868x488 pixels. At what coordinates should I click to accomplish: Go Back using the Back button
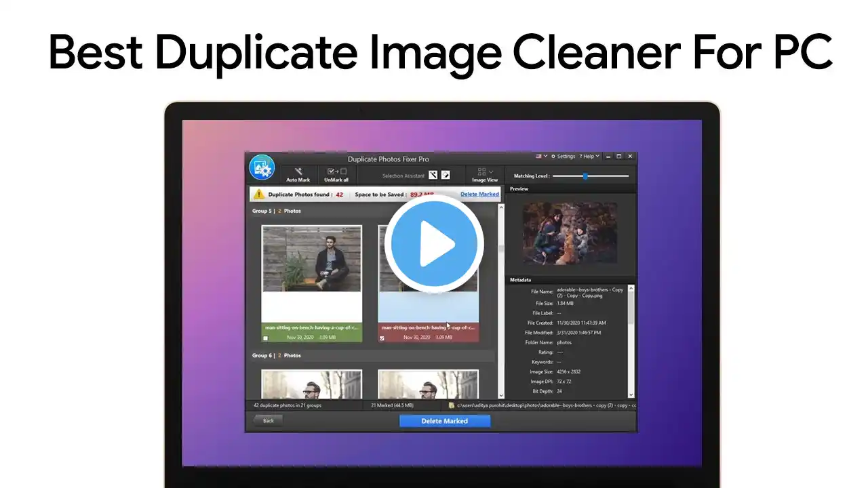pyautogui.click(x=269, y=421)
